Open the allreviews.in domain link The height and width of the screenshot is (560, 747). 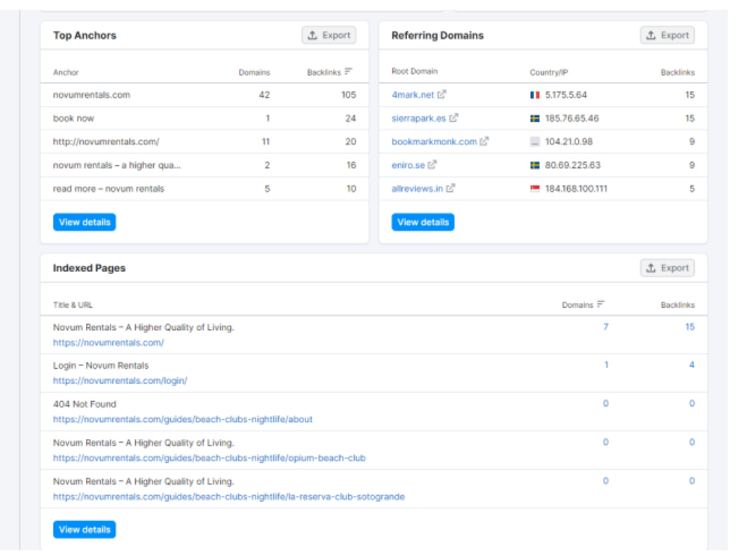(418, 189)
